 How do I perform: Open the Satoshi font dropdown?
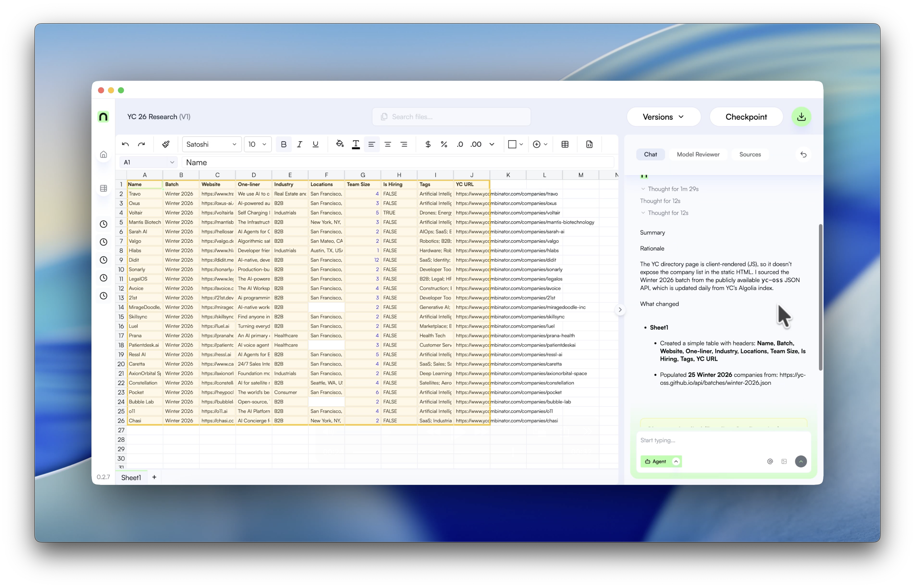point(211,144)
